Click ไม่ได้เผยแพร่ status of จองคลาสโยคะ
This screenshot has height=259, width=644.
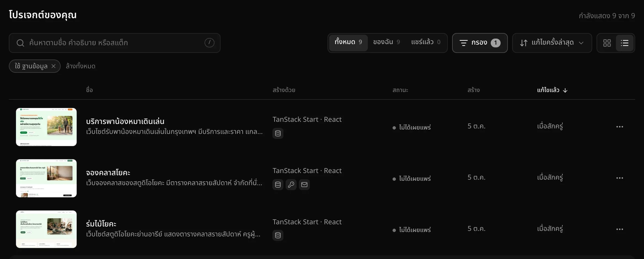(x=412, y=179)
